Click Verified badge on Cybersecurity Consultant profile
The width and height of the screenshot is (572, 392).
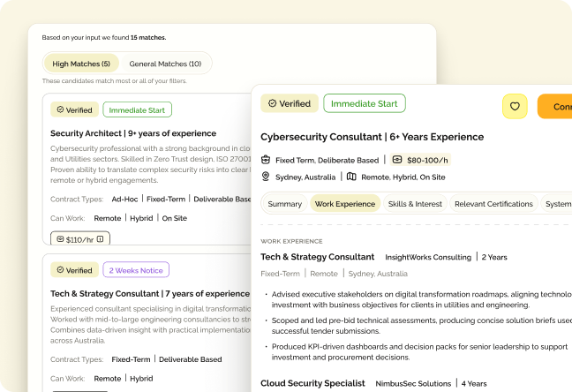click(x=289, y=103)
